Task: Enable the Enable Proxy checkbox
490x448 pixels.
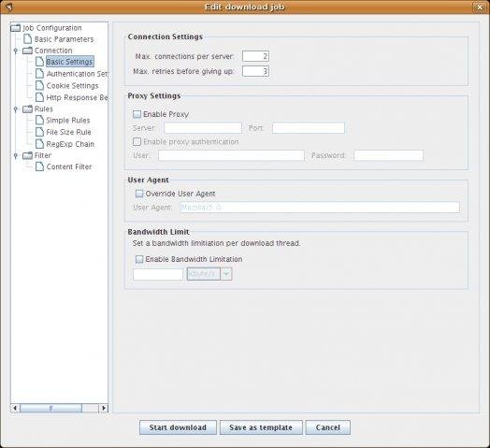Action: click(x=137, y=114)
